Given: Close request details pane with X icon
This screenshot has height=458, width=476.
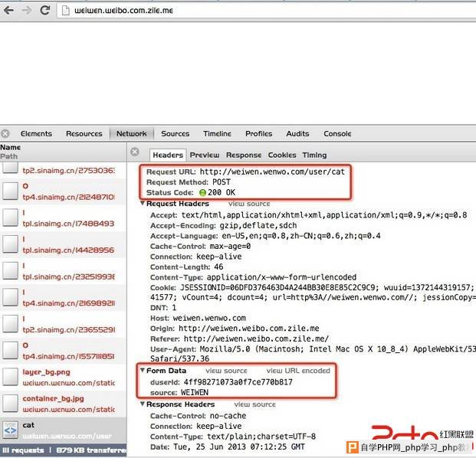Looking at the screenshot, I should point(135,152).
